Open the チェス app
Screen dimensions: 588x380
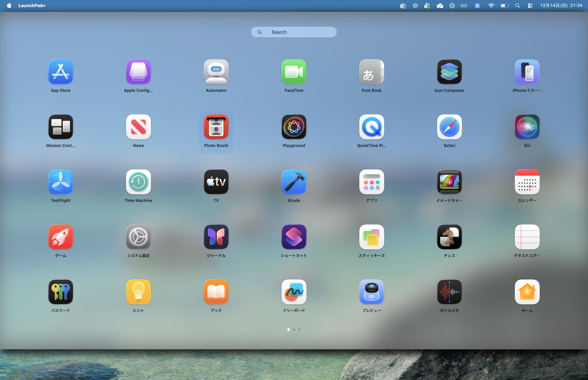(x=449, y=237)
